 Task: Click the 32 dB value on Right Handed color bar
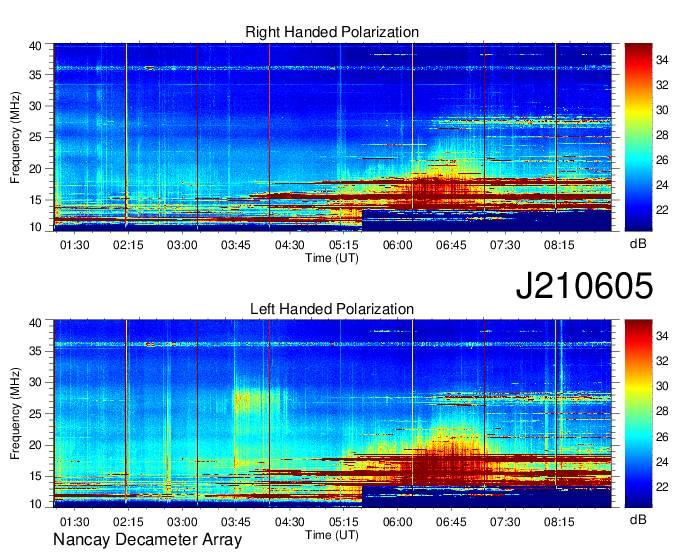[x=662, y=85]
